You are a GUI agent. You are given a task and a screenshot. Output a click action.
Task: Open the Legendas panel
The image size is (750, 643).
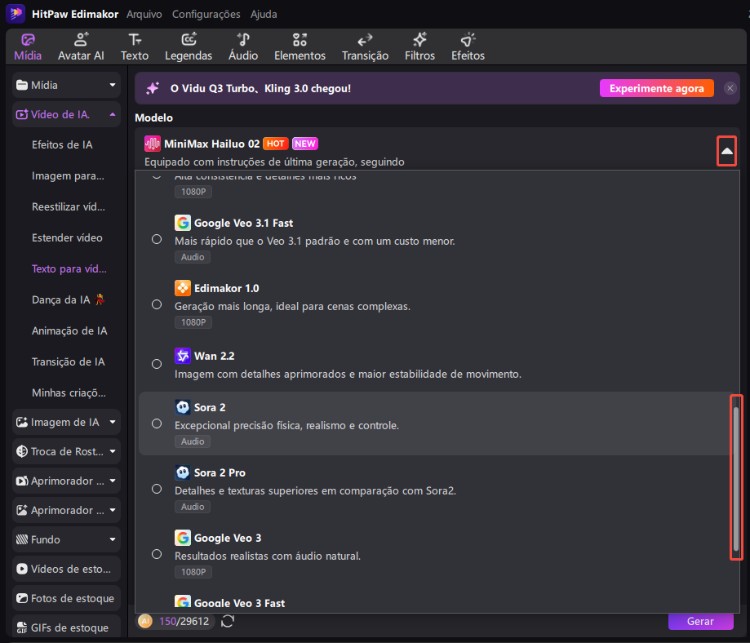tap(188, 47)
